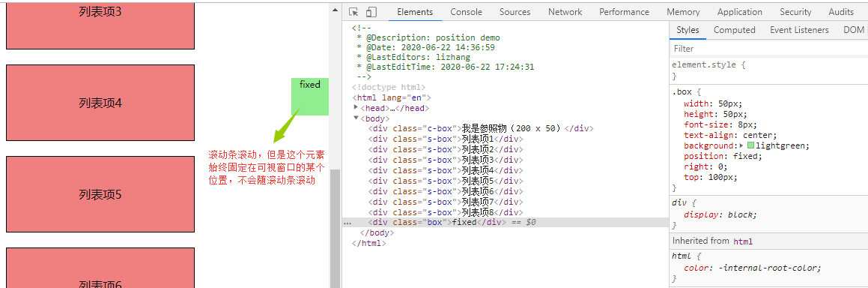Select the c-box div node

(x=481, y=128)
